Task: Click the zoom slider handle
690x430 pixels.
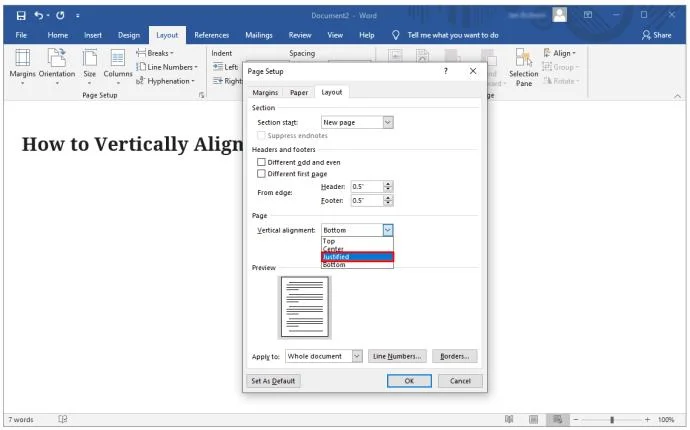Action: pos(612,419)
